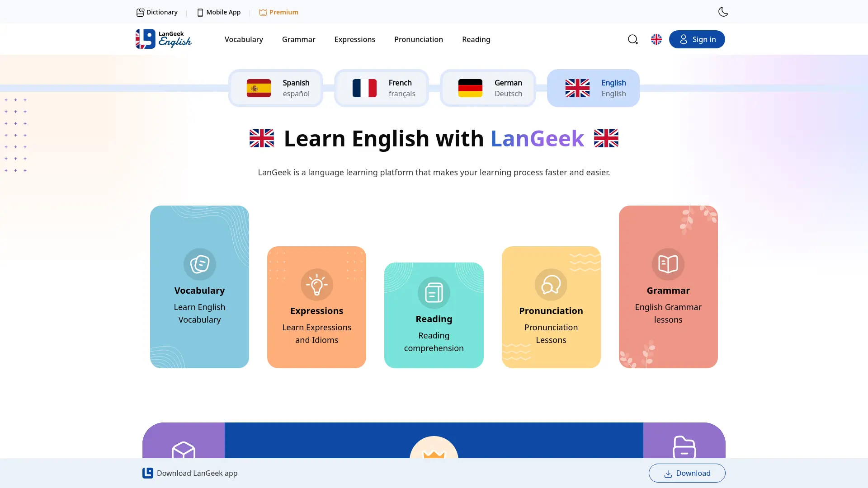Select the Spanish español language tab

276,88
